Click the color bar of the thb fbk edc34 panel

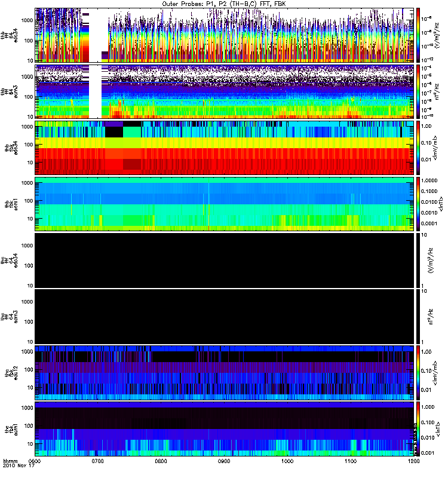point(418,148)
